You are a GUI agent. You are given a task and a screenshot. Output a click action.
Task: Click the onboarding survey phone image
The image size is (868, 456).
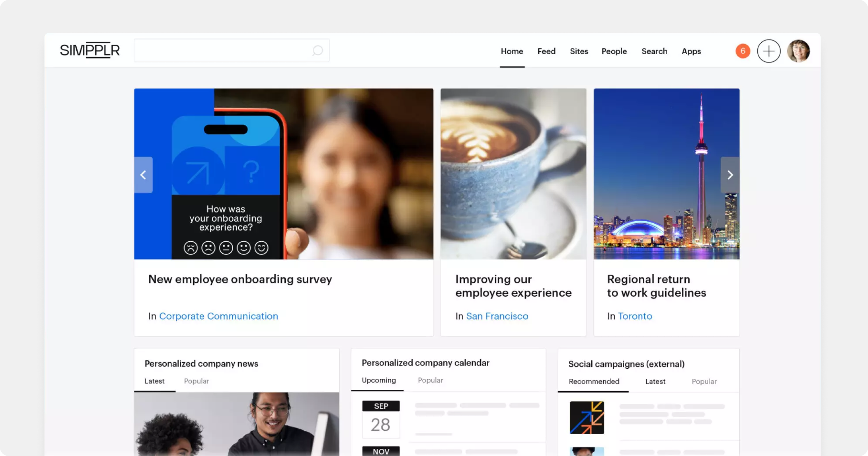point(284,174)
